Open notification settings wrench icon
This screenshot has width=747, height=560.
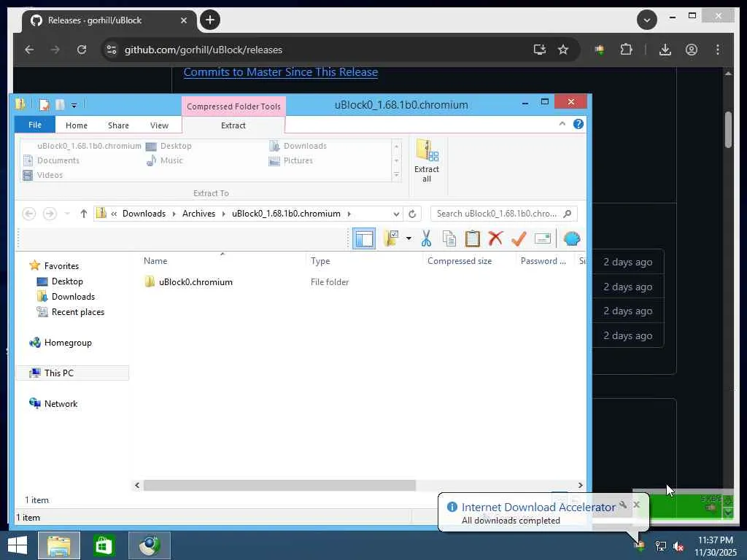click(623, 505)
